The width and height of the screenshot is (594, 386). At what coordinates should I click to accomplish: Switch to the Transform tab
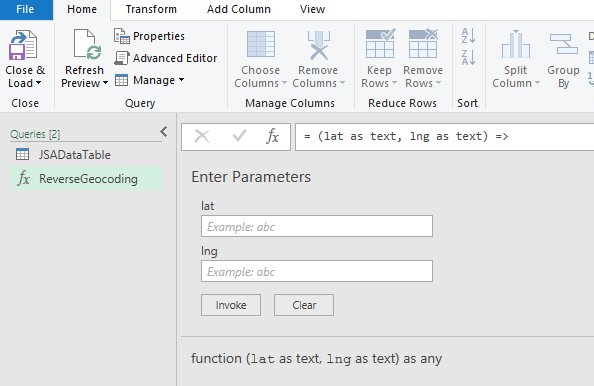tap(151, 9)
